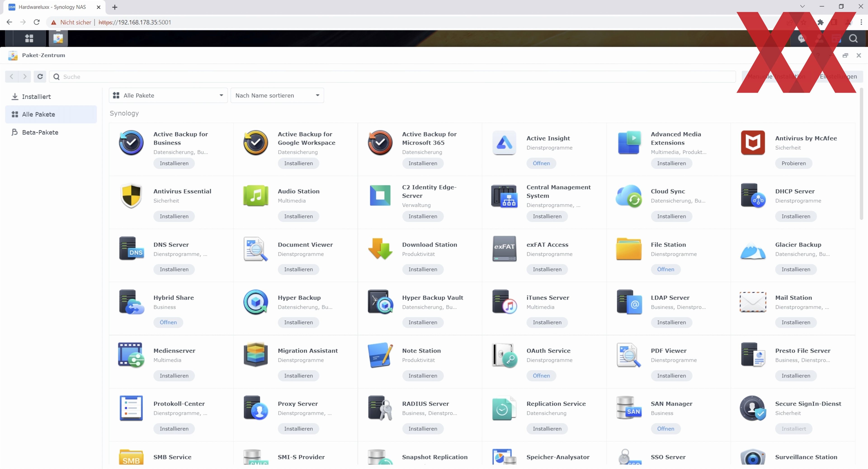Viewport: 868px width, 469px height.
Task: Select the C2 Identity Edge-Server icon
Action: tap(380, 196)
